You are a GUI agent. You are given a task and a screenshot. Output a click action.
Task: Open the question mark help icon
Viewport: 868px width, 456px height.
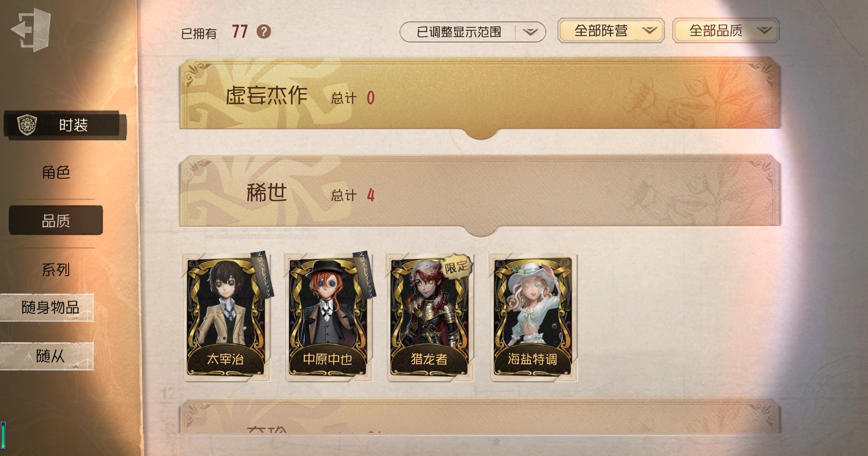[264, 32]
